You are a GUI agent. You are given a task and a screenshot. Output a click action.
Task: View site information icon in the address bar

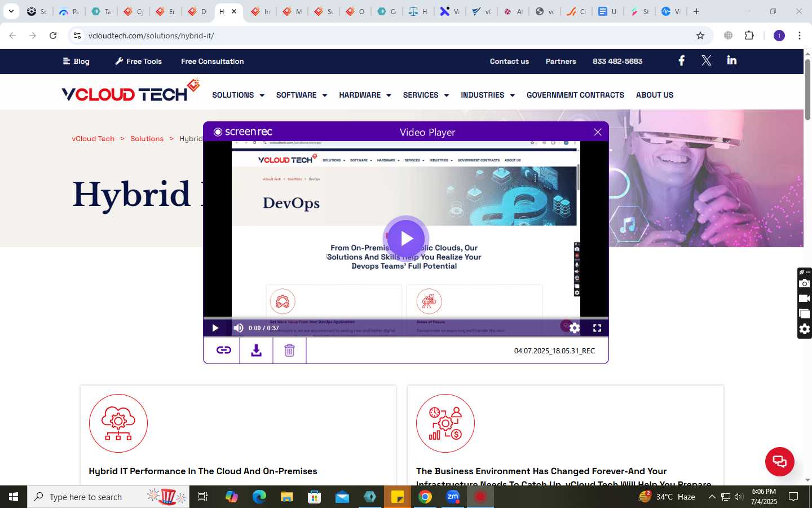pos(77,36)
